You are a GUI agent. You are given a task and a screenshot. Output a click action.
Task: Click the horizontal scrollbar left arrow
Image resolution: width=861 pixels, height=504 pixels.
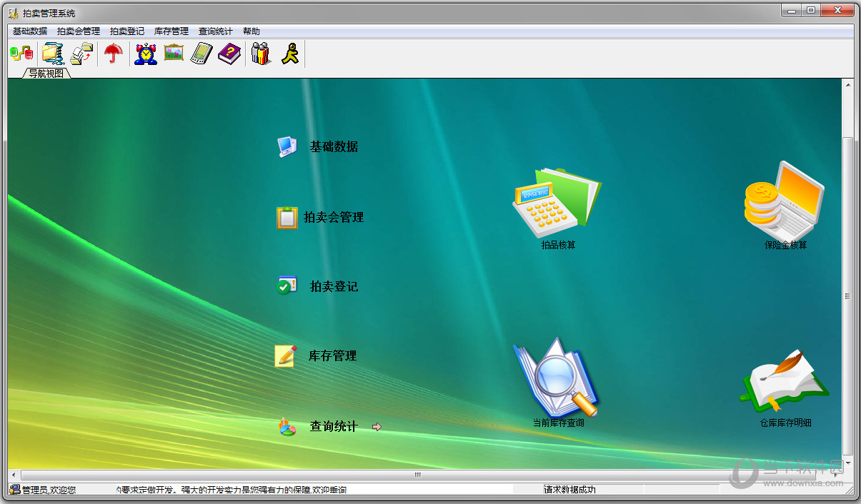14,475
